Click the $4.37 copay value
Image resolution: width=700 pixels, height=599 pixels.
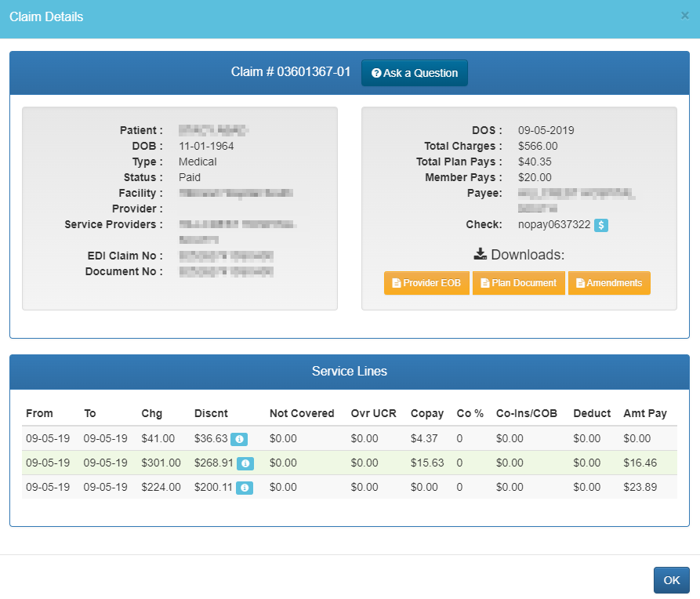click(x=424, y=438)
